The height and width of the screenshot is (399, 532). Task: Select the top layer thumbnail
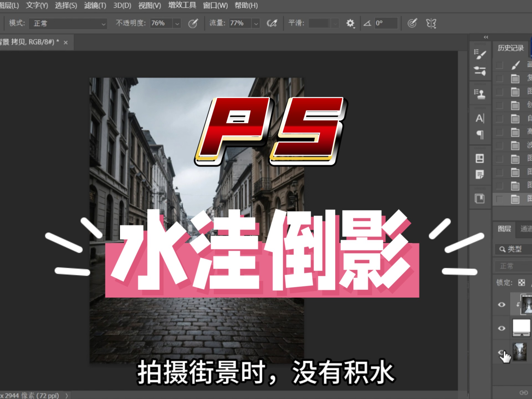pyautogui.click(x=526, y=305)
